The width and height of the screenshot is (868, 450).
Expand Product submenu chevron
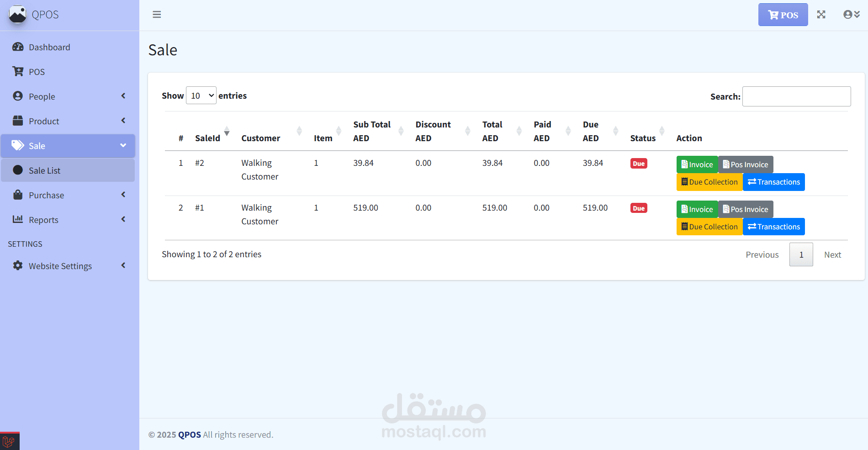point(123,121)
